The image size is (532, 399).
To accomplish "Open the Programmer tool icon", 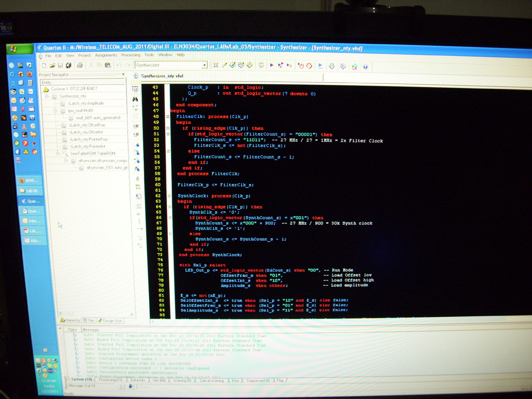I will (x=343, y=66).
